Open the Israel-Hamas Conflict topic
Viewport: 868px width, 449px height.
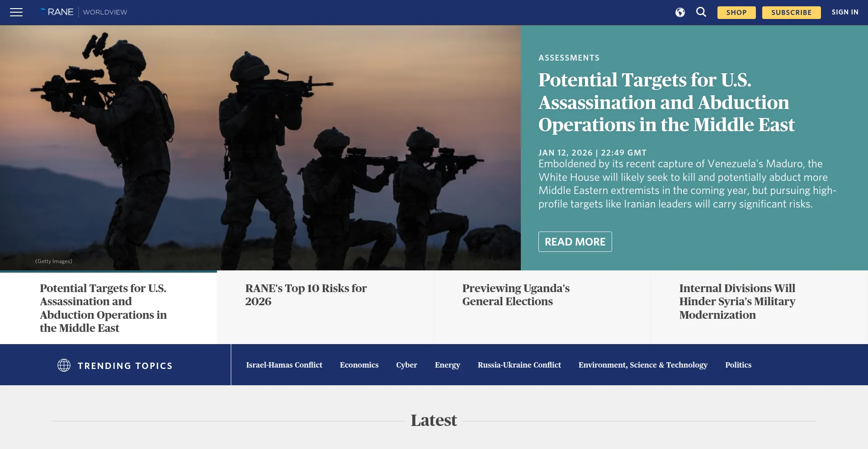tap(284, 365)
